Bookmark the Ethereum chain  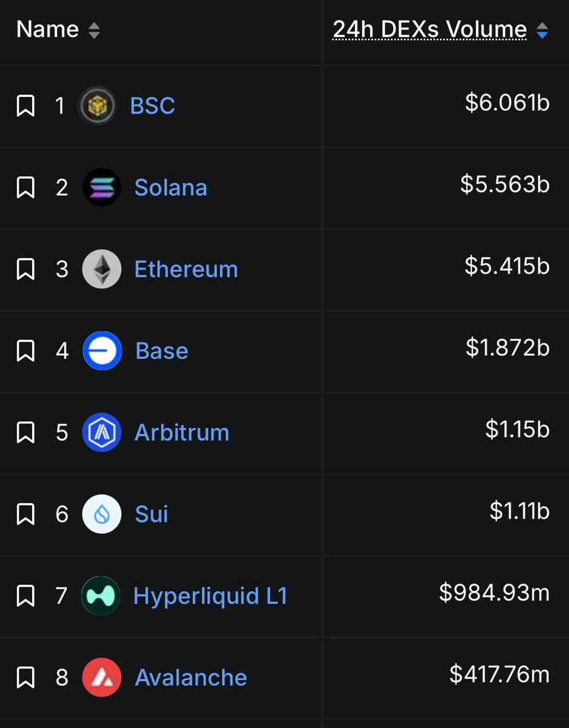(x=25, y=269)
